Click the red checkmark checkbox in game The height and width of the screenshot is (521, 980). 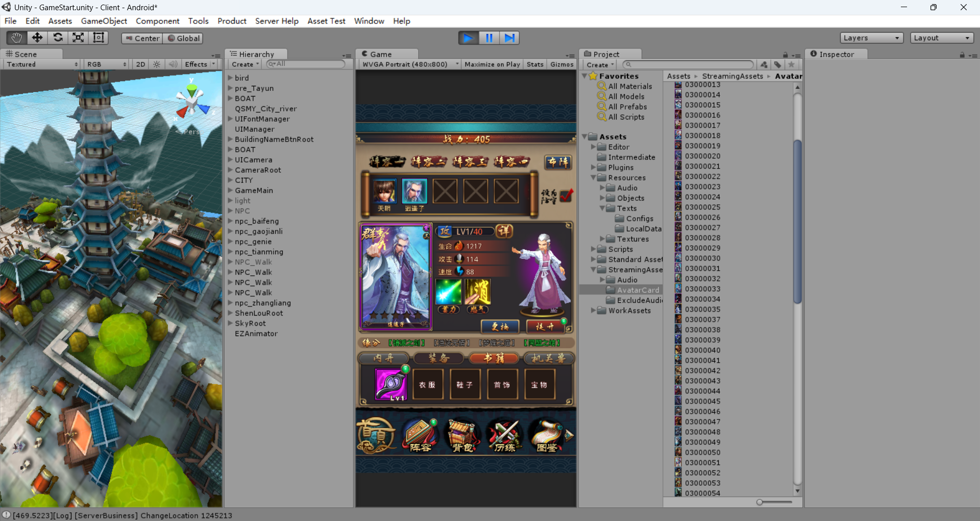(567, 195)
